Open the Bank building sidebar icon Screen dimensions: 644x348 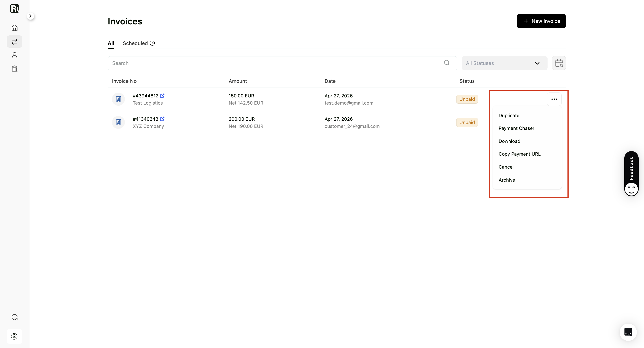point(15,69)
